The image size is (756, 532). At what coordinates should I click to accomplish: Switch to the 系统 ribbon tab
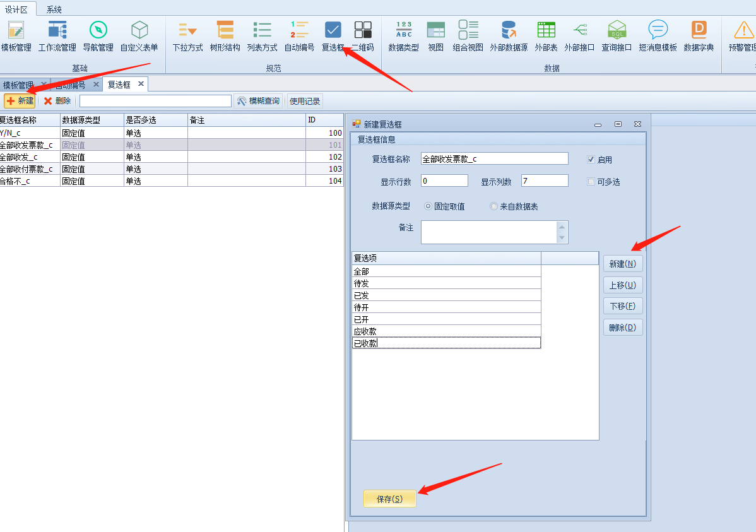pos(54,9)
